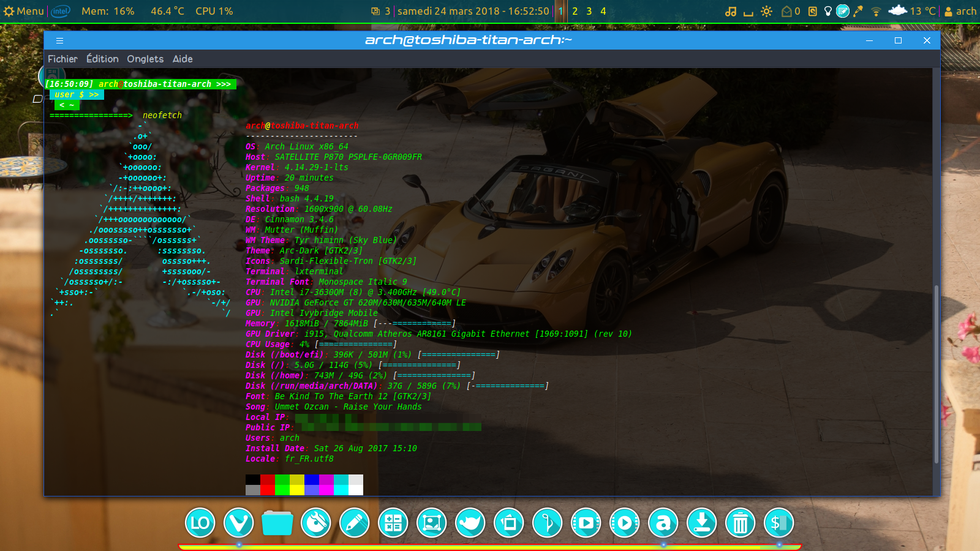The height and width of the screenshot is (551, 980).
Task: Click the black color block in neofetch palette
Action: coord(253,479)
